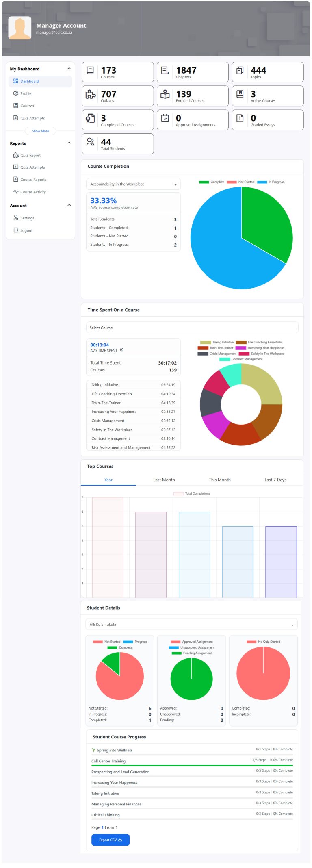Switch to the Last Month tab

[x=164, y=480]
